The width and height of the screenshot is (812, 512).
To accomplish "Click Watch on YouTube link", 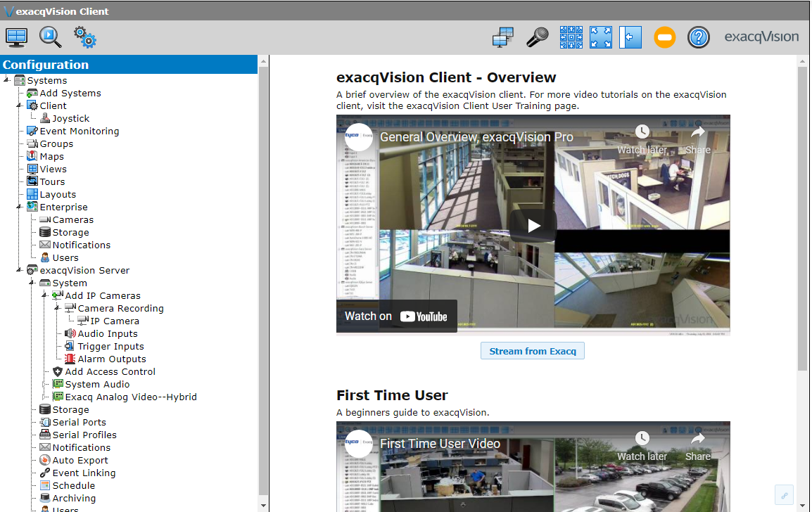I will pos(397,316).
